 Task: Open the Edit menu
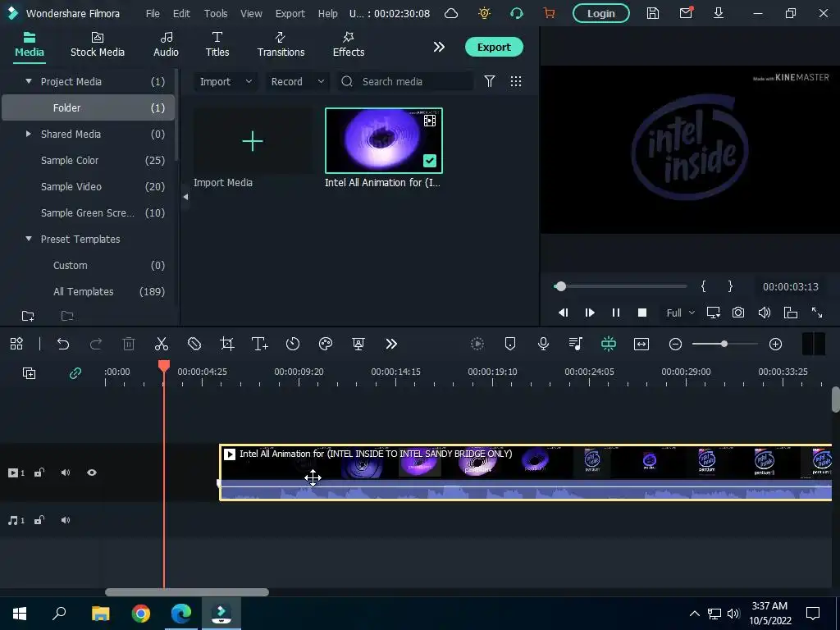181,13
